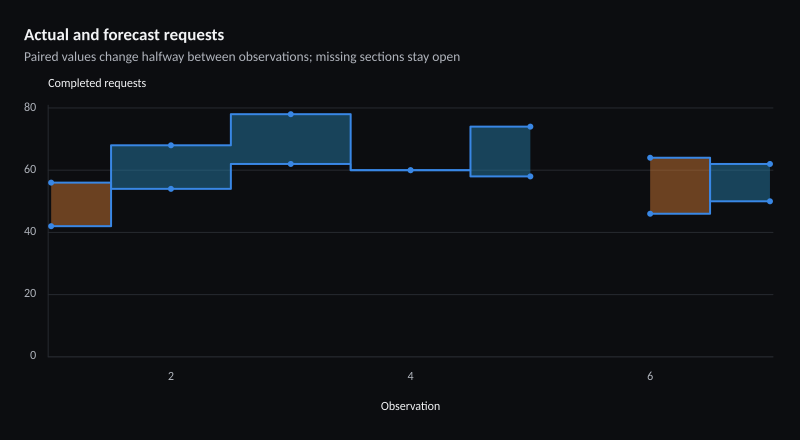The height and width of the screenshot is (440, 800).
Task: Click the blue filled band at observation 7
Action: click(740, 182)
